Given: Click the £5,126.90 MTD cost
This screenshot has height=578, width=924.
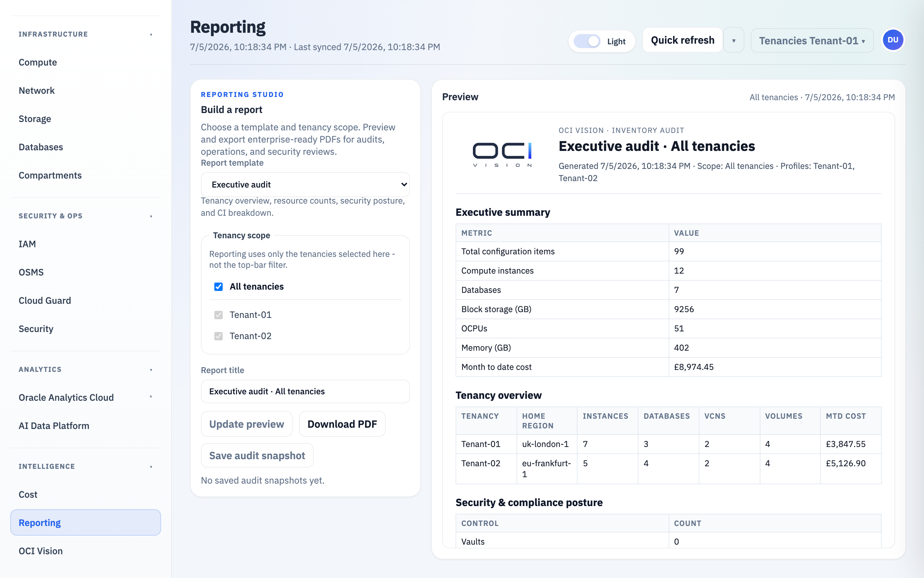Looking at the screenshot, I should click(x=846, y=463).
